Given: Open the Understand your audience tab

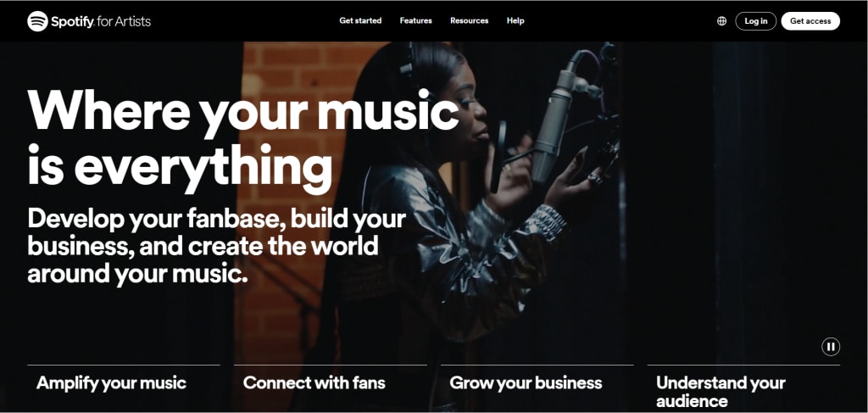Looking at the screenshot, I should pyautogui.click(x=721, y=392).
